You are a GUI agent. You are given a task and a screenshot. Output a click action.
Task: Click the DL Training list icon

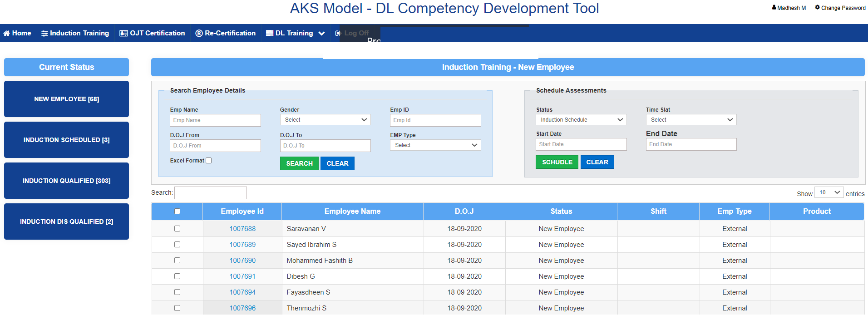coord(270,33)
